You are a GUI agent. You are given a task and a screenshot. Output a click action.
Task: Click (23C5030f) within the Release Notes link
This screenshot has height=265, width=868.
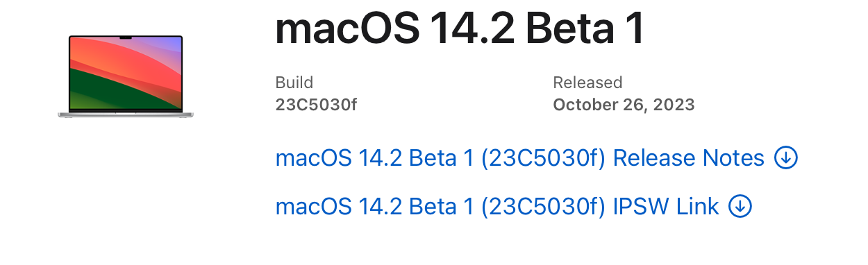coord(544,158)
